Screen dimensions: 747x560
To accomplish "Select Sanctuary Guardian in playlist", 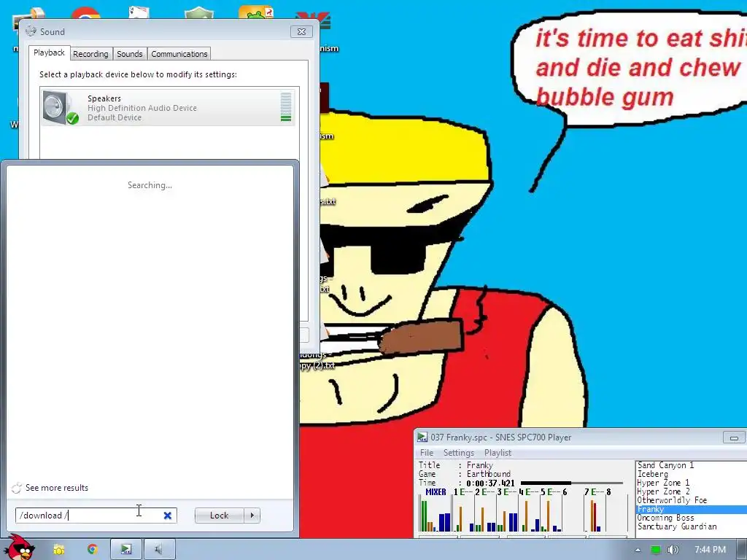I will click(677, 526).
